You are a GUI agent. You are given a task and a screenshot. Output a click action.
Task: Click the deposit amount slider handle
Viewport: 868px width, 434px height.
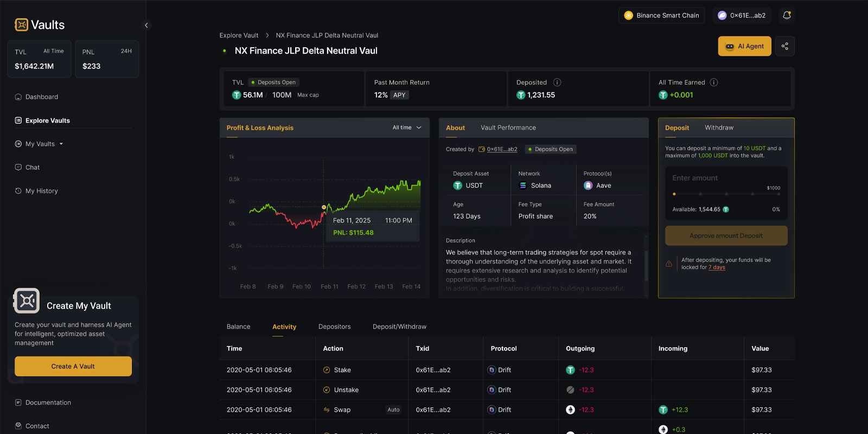coord(674,194)
